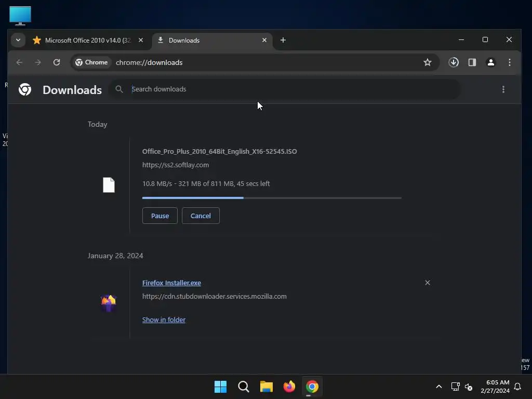This screenshot has width=532, height=399.
Task: Open File Explorer from the taskbar
Action: coord(267,387)
